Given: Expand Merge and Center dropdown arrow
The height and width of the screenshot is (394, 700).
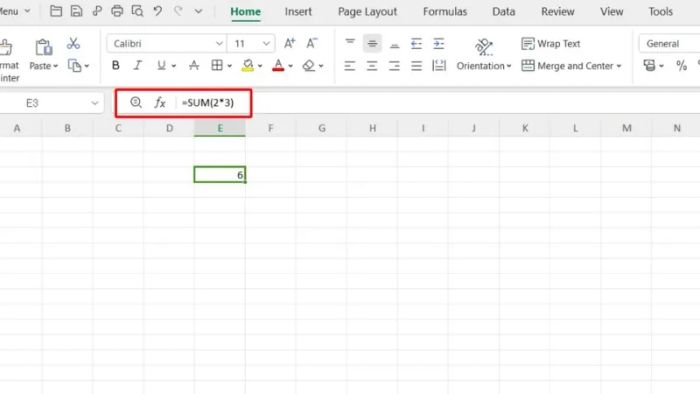Looking at the screenshot, I should (619, 66).
